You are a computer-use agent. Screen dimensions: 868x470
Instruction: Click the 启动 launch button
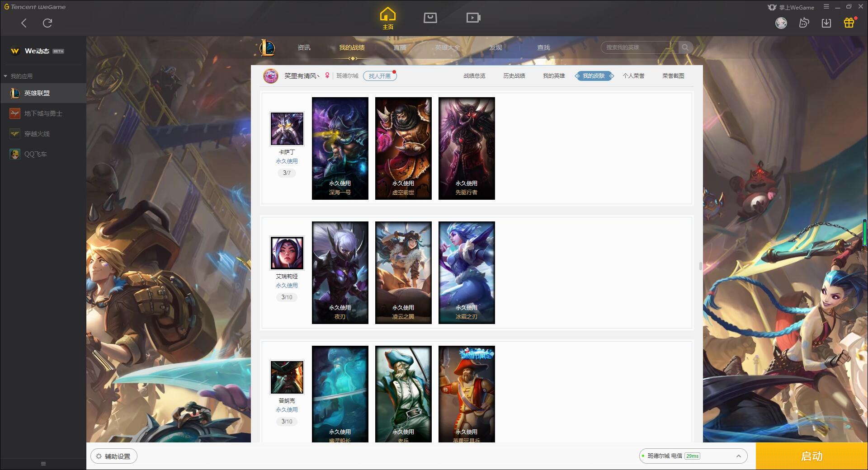point(812,456)
